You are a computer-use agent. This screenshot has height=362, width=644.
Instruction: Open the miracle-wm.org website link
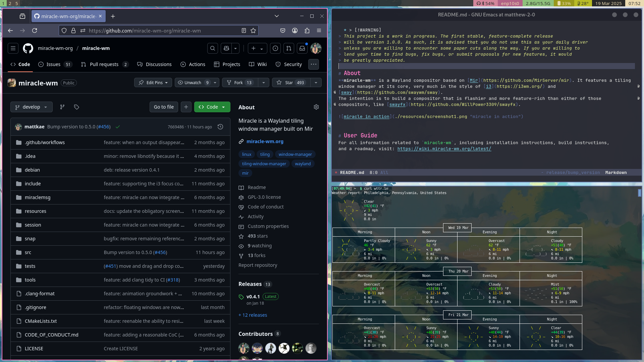(265, 141)
